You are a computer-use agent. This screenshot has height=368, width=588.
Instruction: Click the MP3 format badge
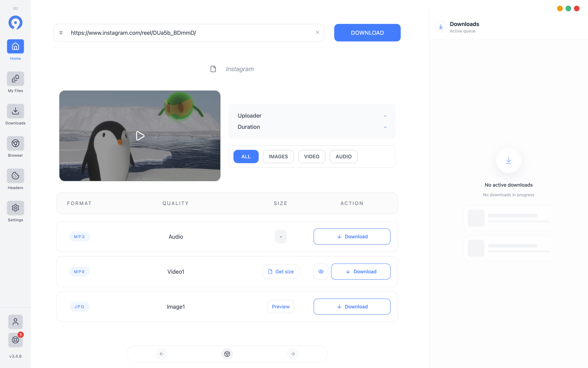[79, 237]
